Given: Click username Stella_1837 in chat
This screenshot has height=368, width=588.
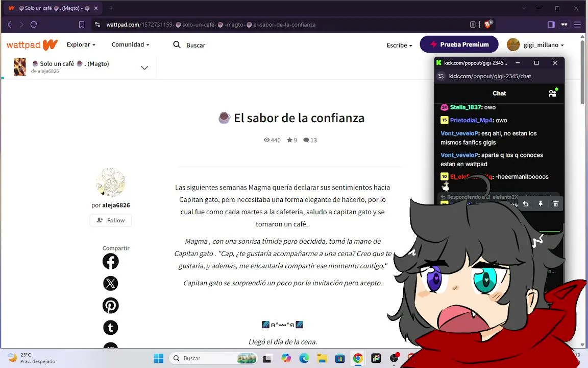Looking at the screenshot, I should pos(466,107).
